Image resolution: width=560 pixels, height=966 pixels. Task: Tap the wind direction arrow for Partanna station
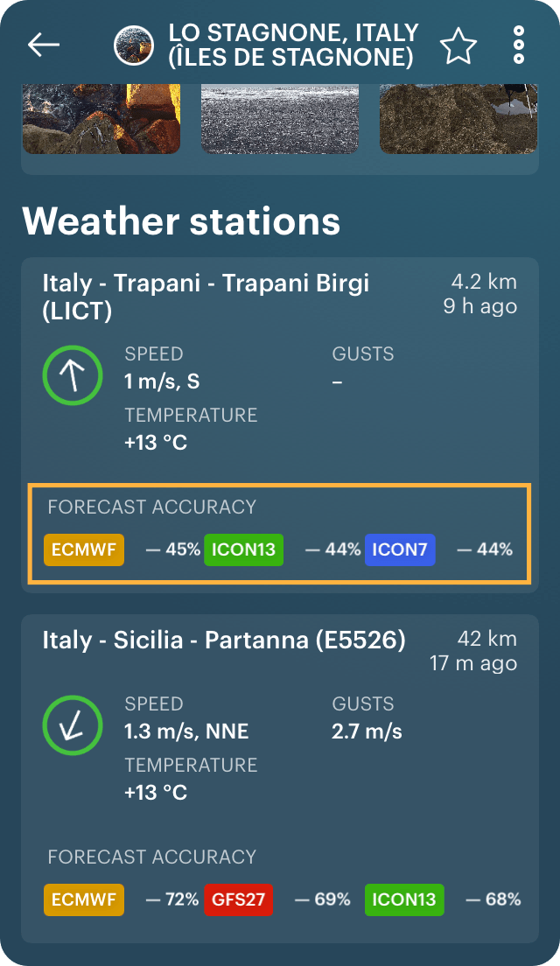click(x=73, y=724)
